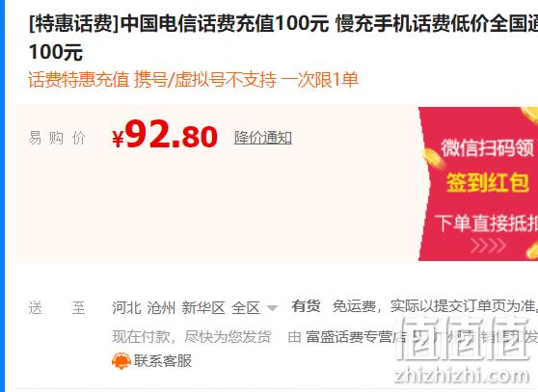Screen dimensions: 538x392
Task: Click the 有货 stock status text
Action: tap(306, 306)
